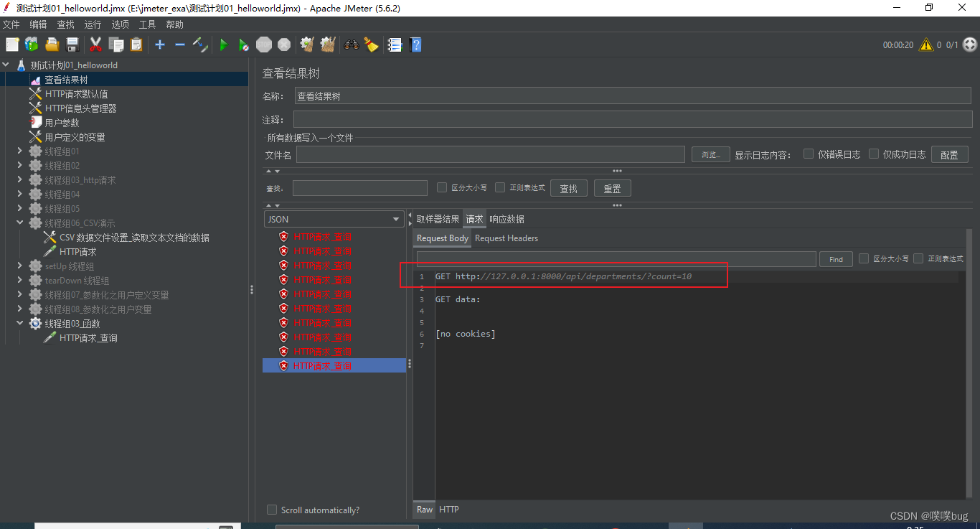
Task: Switch to the 取样器结果 tab
Action: point(438,219)
